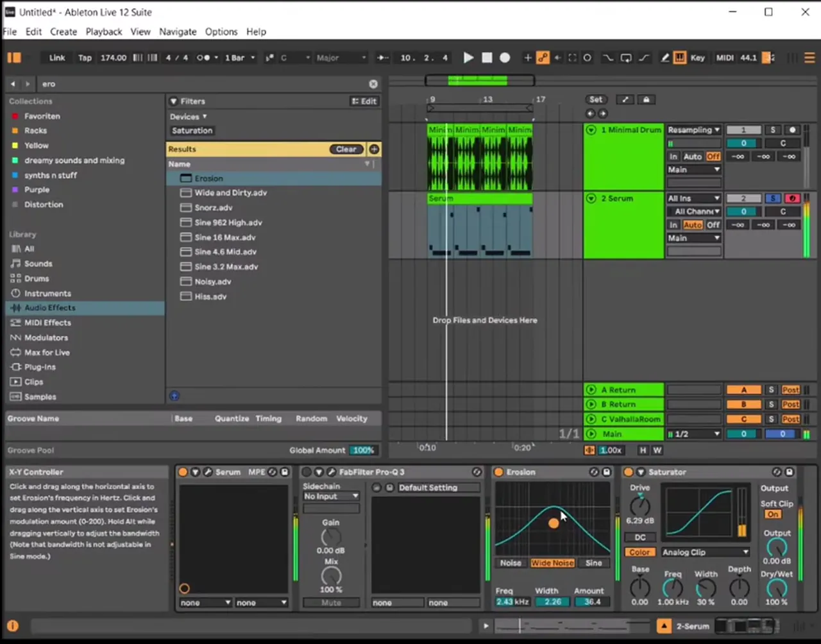Start playback with the Play button
The width and height of the screenshot is (821, 644).
pos(468,58)
